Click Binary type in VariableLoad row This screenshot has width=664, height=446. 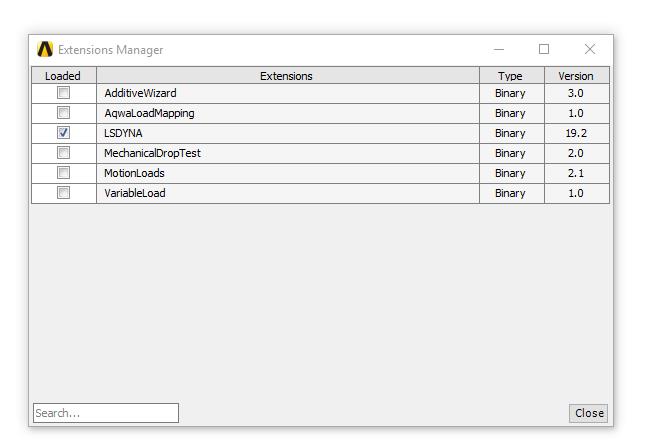pyautogui.click(x=510, y=194)
